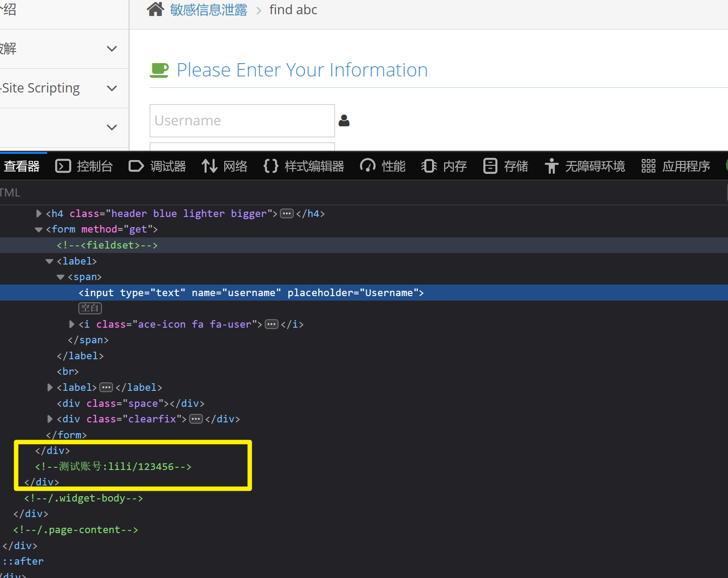Click the Please Enter Your Information heading
This screenshot has width=728, height=578.
302,70
